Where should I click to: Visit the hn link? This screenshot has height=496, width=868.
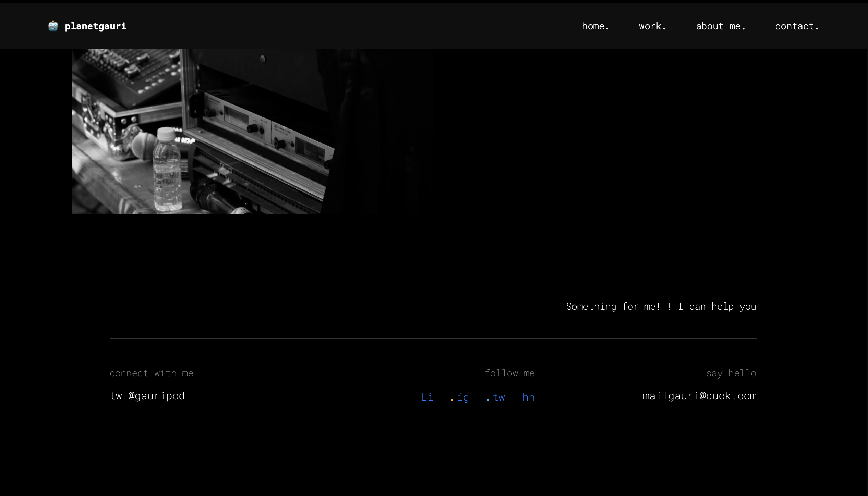pyautogui.click(x=528, y=397)
